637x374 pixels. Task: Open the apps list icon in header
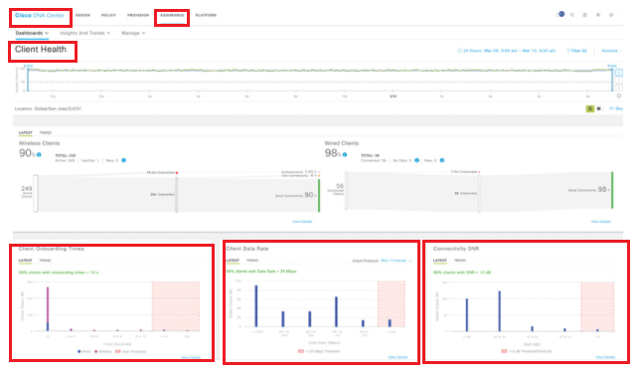pos(585,15)
